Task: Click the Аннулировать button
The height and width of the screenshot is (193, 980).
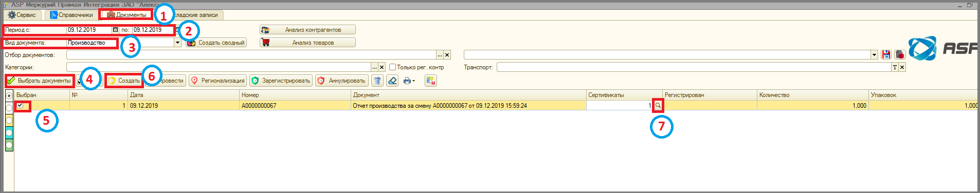Action: 341,81
